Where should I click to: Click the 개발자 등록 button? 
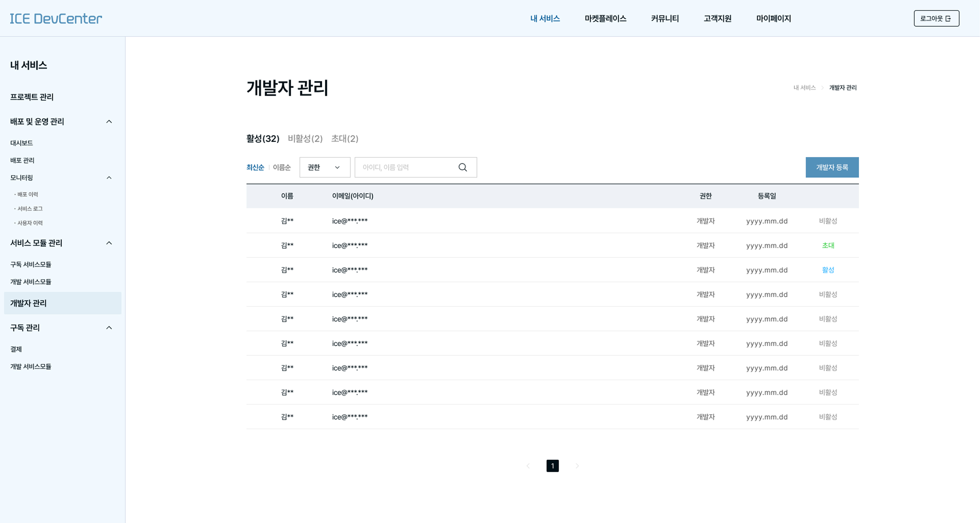[x=832, y=167]
